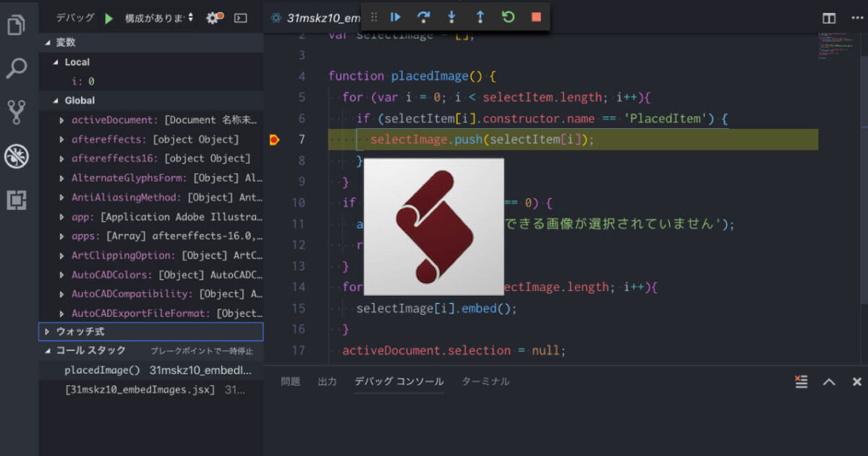
Task: Select the デバッグ コンソール tab
Action: [399, 381]
